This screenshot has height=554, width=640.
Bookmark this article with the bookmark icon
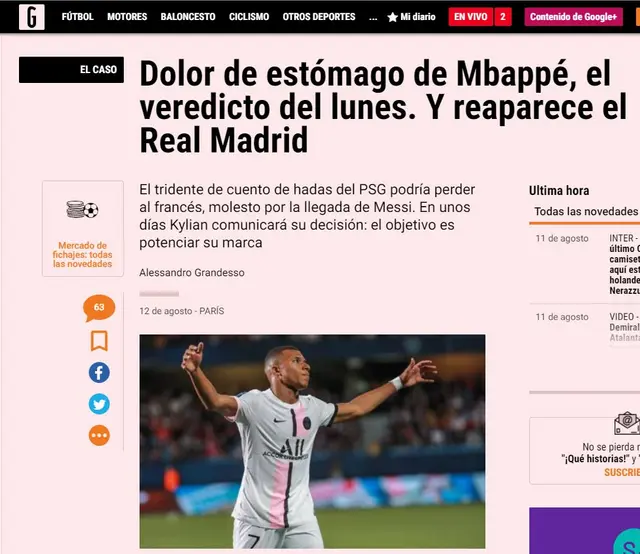click(x=99, y=341)
